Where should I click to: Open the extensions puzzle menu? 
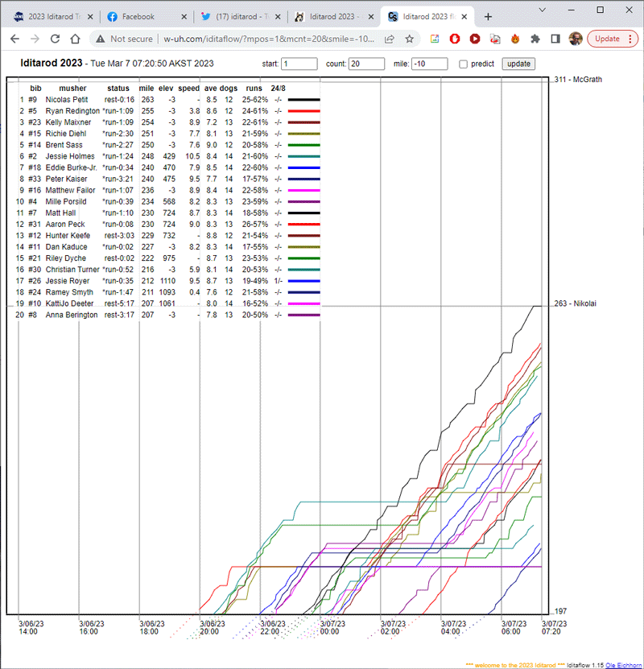click(x=535, y=39)
